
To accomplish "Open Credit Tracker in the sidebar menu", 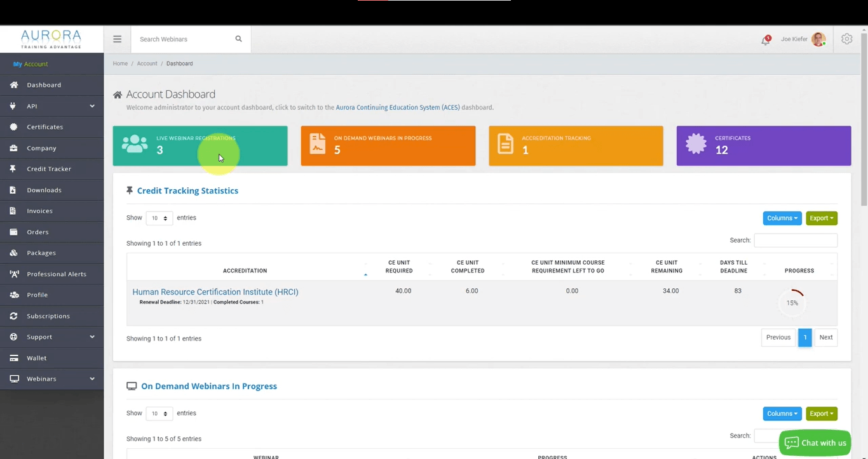I will click(51, 169).
